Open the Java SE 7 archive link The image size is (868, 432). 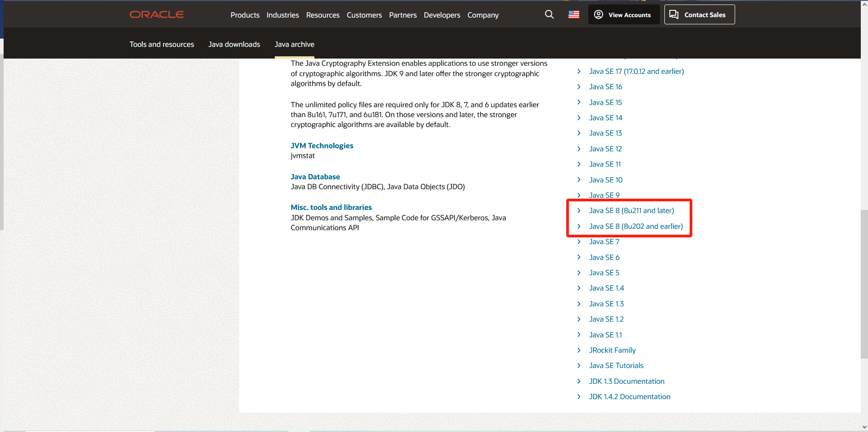[x=604, y=241]
